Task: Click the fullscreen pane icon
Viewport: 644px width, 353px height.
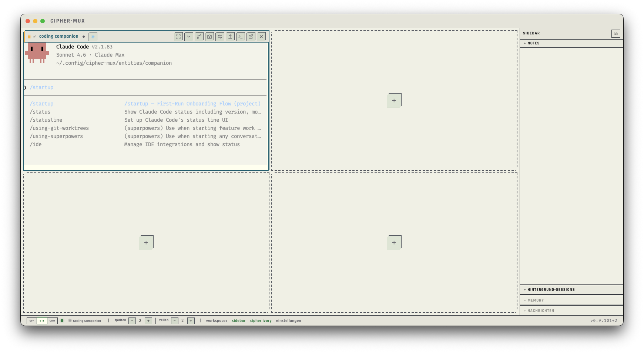Action: 178,37
